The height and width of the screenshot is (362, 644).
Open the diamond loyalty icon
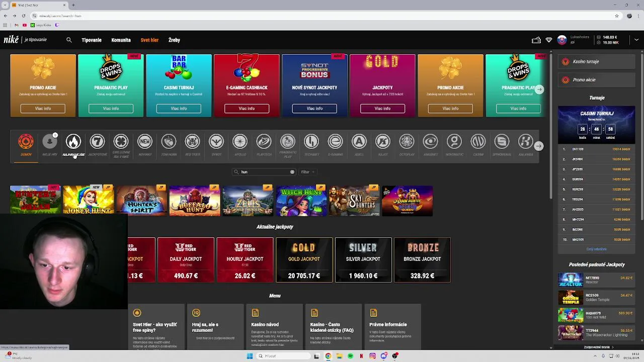point(549,40)
